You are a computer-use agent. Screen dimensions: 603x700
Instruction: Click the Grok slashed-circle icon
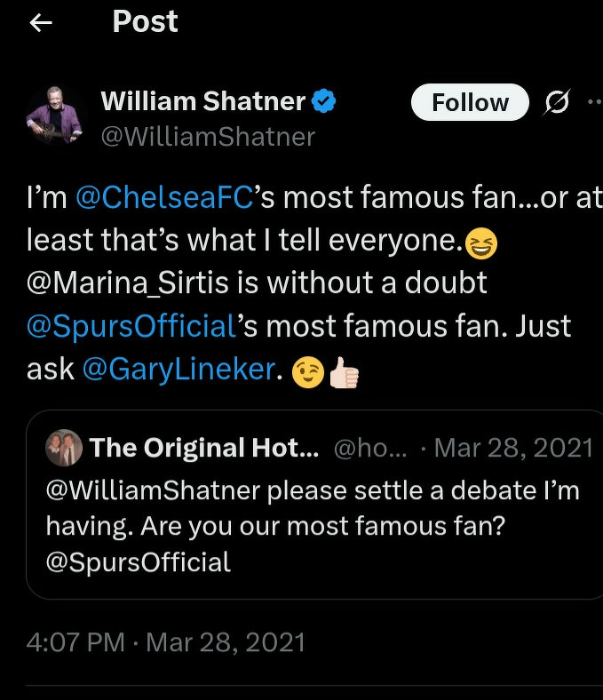[556, 103]
